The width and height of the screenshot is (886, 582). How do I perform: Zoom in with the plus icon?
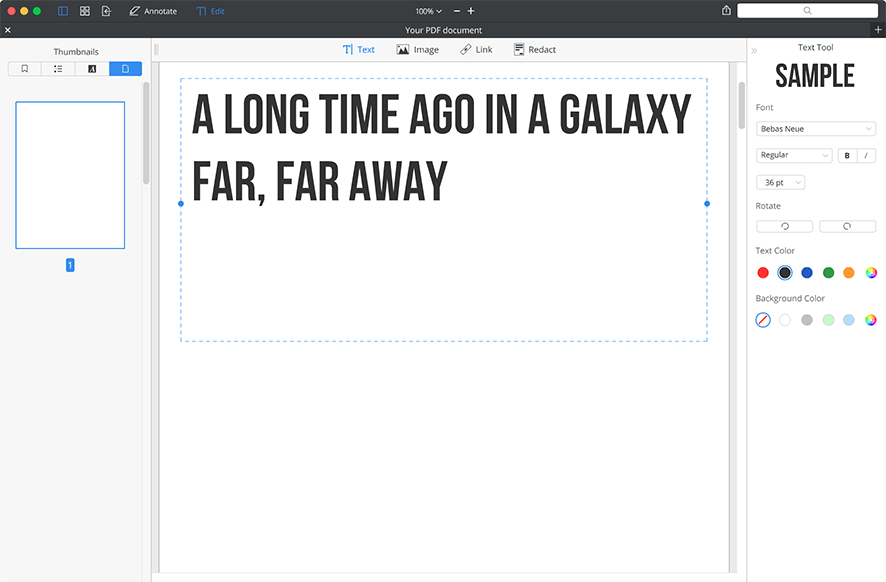pyautogui.click(x=471, y=11)
